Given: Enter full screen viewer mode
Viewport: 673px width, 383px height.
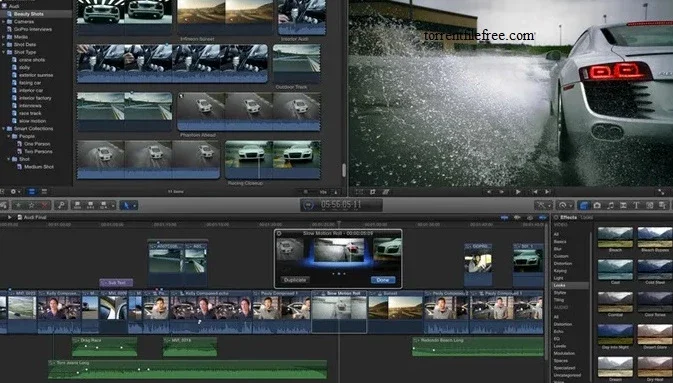Looking at the screenshot, I should [x=661, y=192].
